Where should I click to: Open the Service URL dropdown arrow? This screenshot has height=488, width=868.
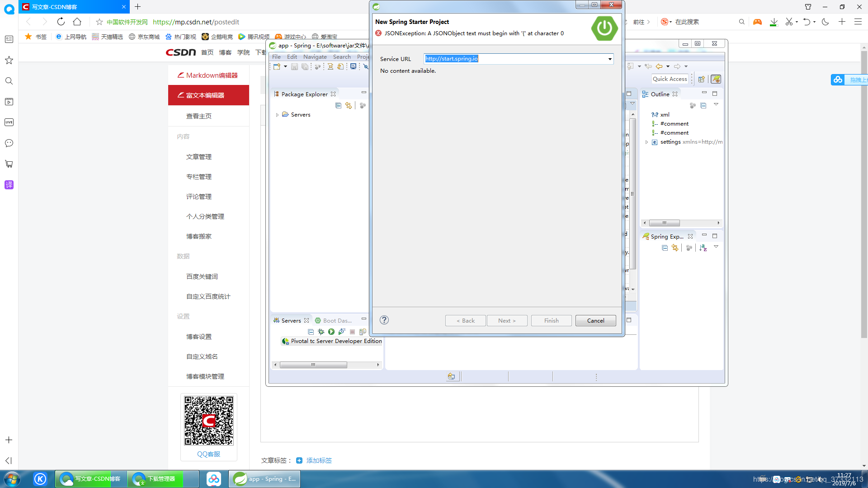coord(610,59)
